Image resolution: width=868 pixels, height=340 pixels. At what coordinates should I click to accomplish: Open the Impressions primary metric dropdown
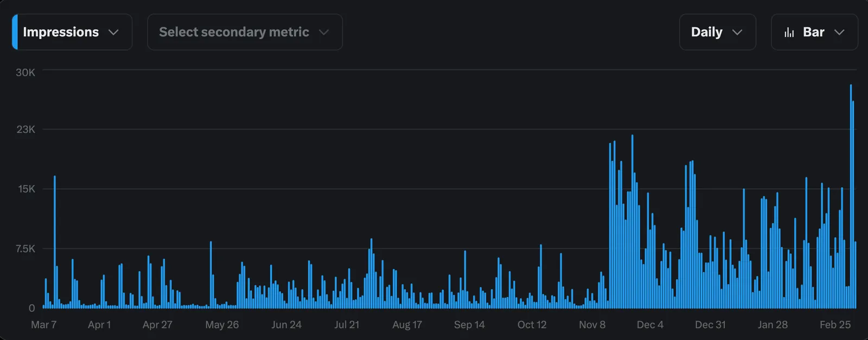click(x=72, y=32)
